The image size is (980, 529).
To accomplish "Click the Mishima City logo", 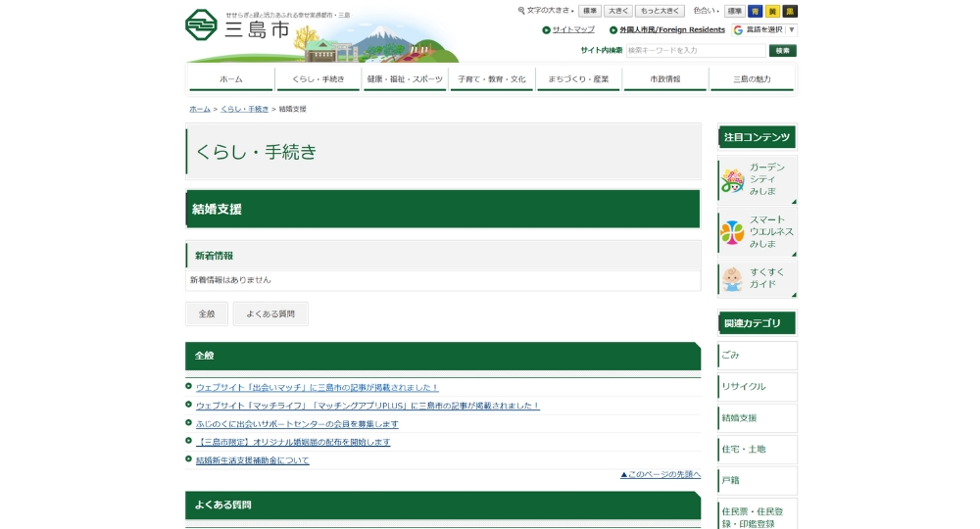I will [x=201, y=25].
